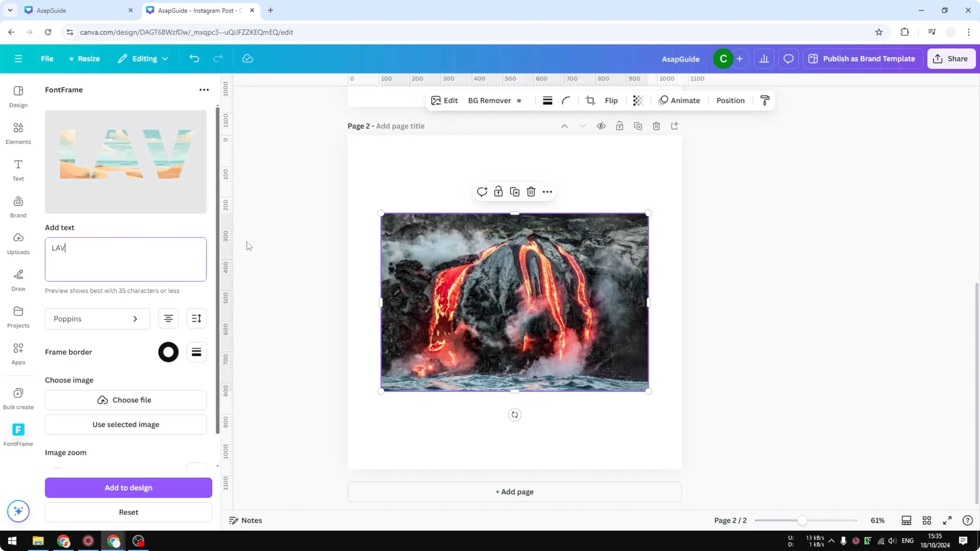The height and width of the screenshot is (551, 980).
Task: Toggle page visibility with the eye icon
Action: pos(601,126)
